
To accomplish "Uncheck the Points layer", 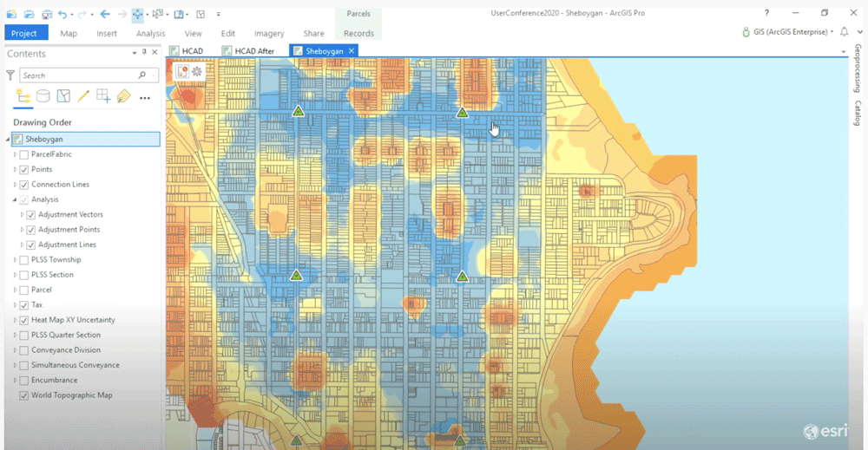I will (23, 170).
